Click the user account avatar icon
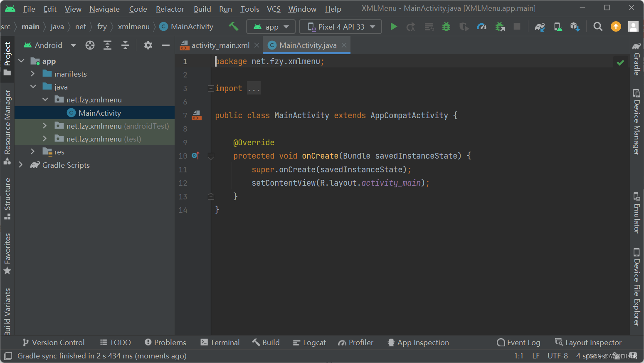Screen dimensions: 644x363 tap(633, 27)
